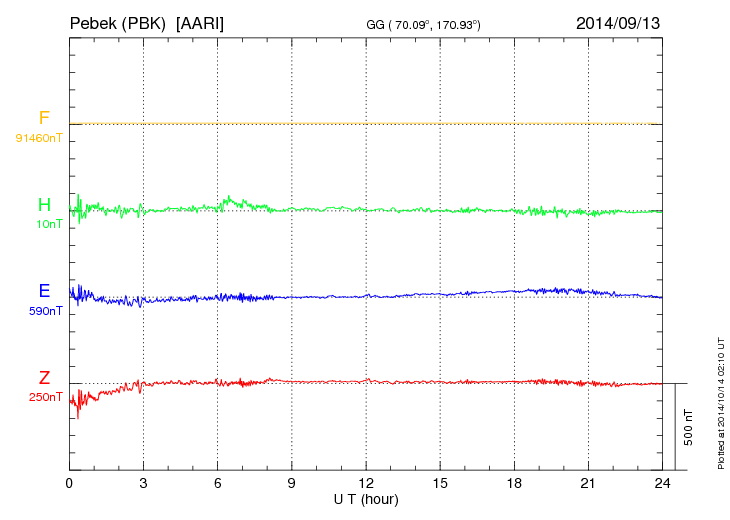
Task: Select the red Z component label
Action: pos(44,378)
